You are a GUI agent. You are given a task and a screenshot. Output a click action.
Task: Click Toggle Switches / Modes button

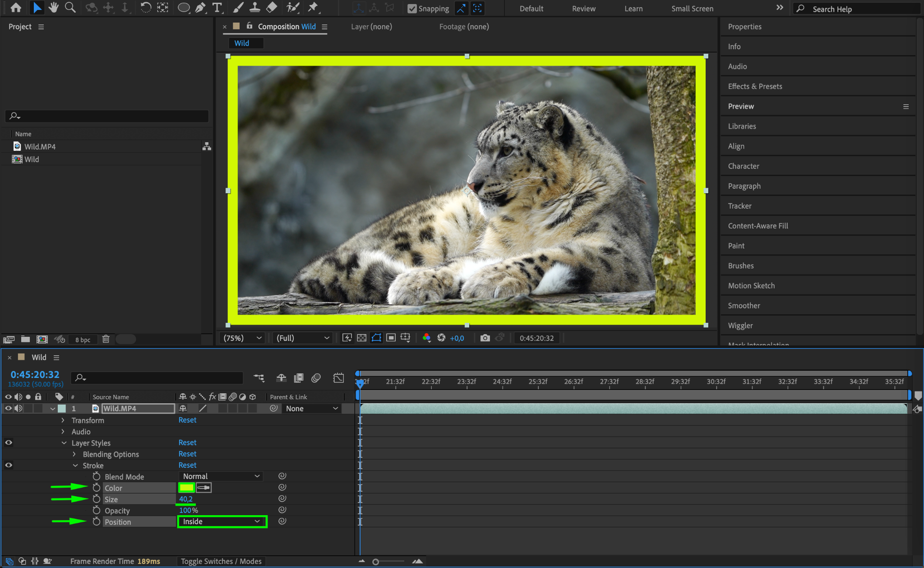[221, 561]
